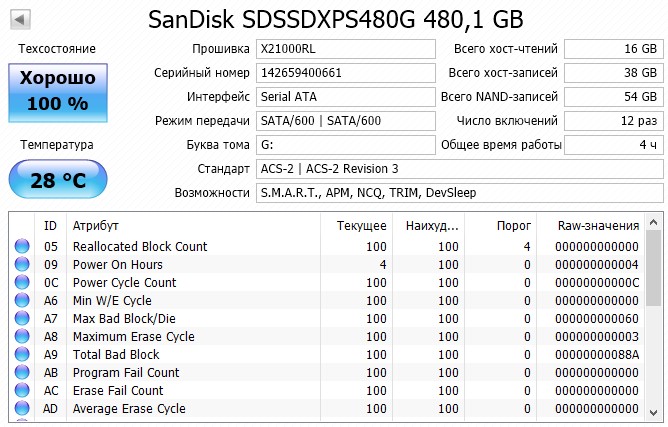The width and height of the screenshot is (668, 427).
Task: Click status orb for Maximum Erase Cycle
Action: (22, 337)
